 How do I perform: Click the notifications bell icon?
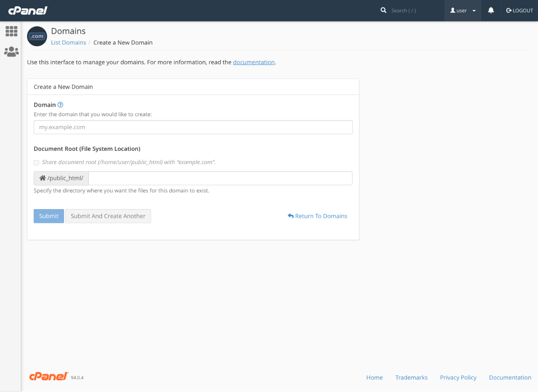tap(491, 10)
